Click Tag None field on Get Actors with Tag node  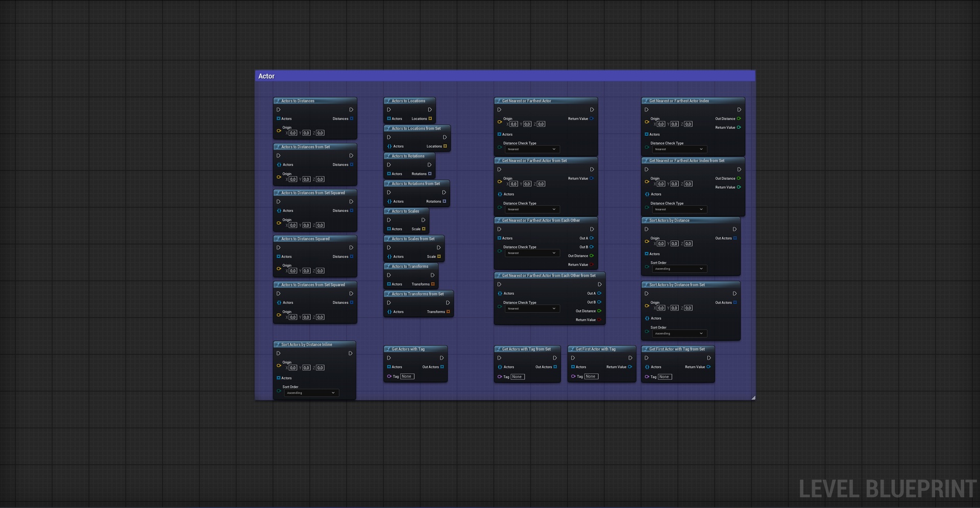pyautogui.click(x=407, y=376)
